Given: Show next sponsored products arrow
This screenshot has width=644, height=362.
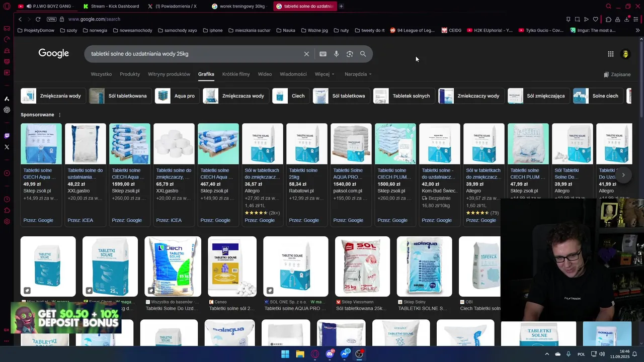Looking at the screenshot, I should 623,175.
